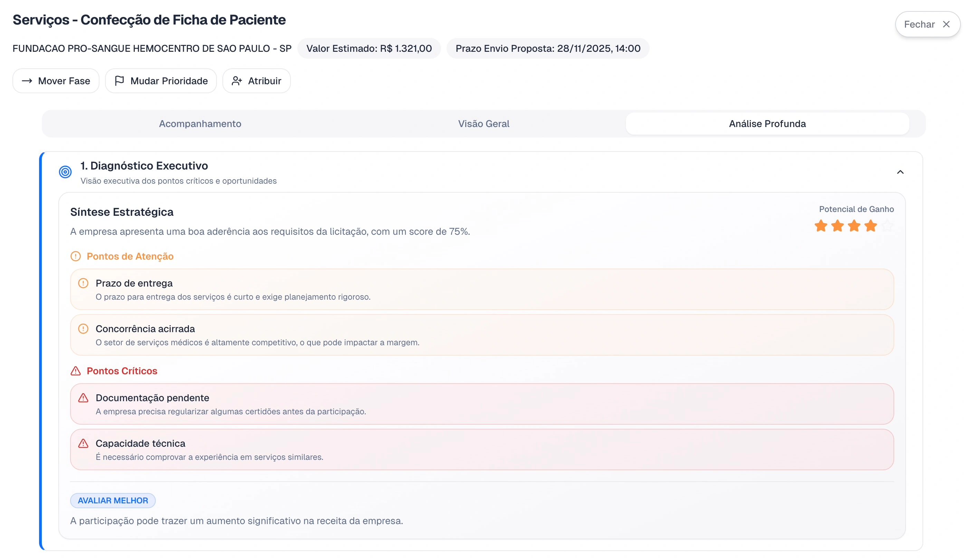Click the Concorrência acirrada attention card
The image size is (965, 560).
(482, 335)
